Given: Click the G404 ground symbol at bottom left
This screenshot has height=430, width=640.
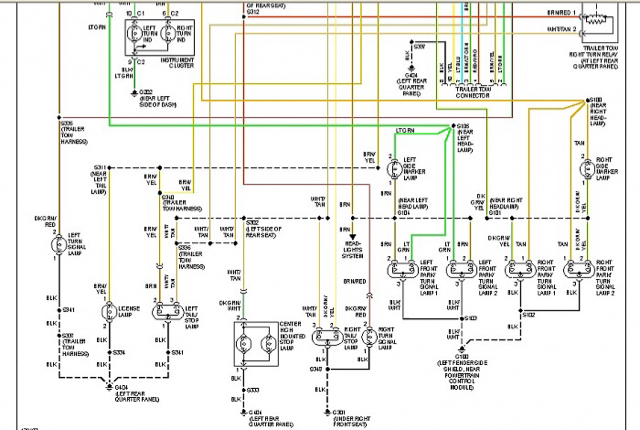Looking at the screenshot, I should [109, 386].
